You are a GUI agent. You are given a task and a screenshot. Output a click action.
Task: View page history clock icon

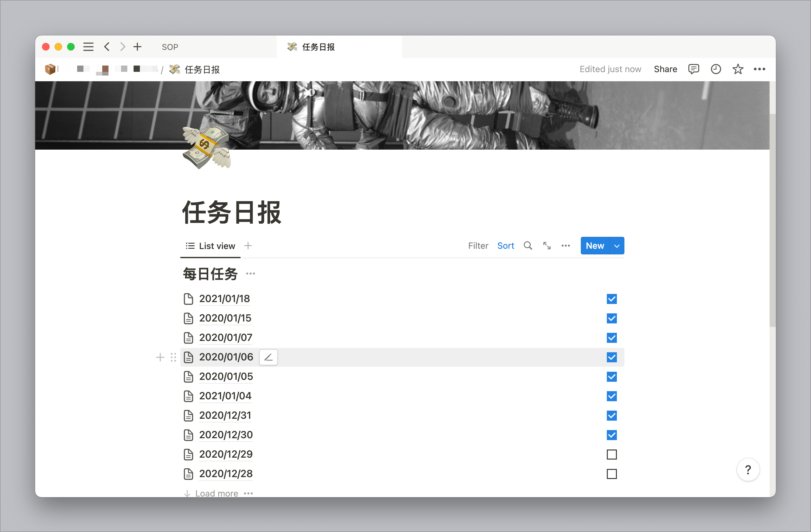716,69
